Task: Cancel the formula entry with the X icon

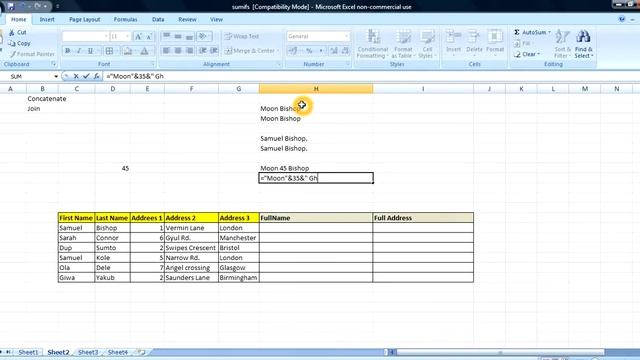Action: point(76,76)
